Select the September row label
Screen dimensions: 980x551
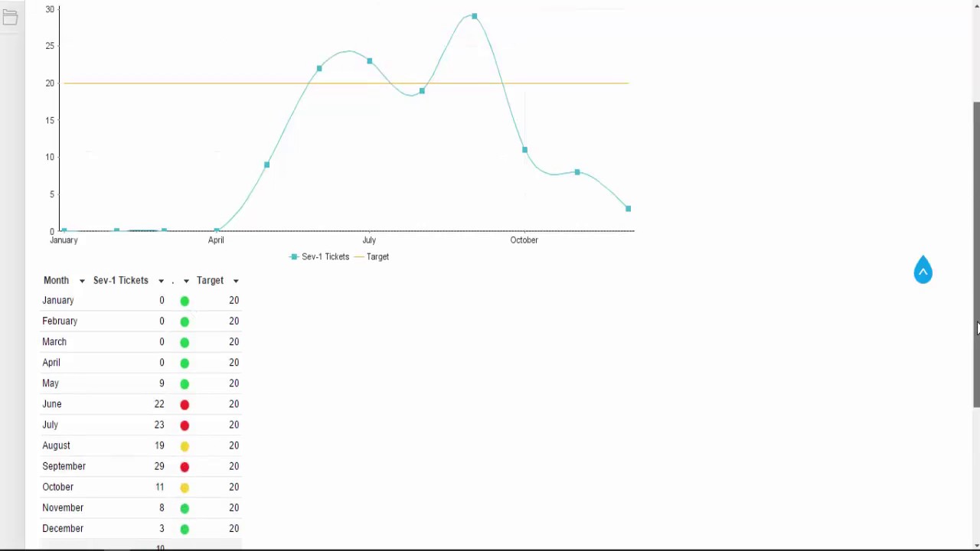[64, 465]
